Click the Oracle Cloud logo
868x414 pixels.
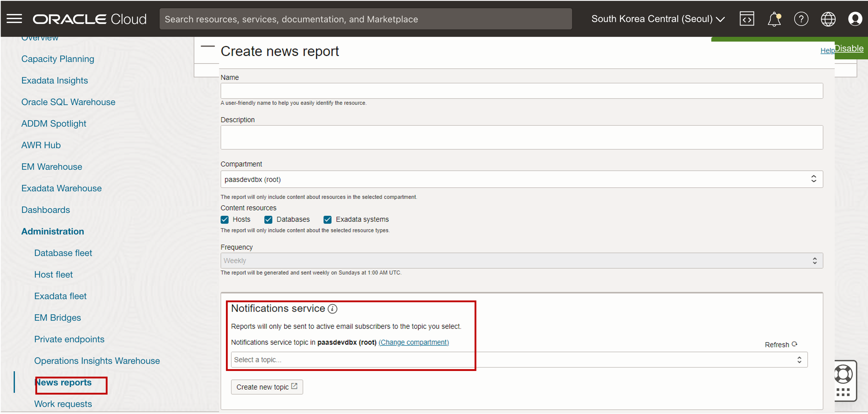pos(90,19)
